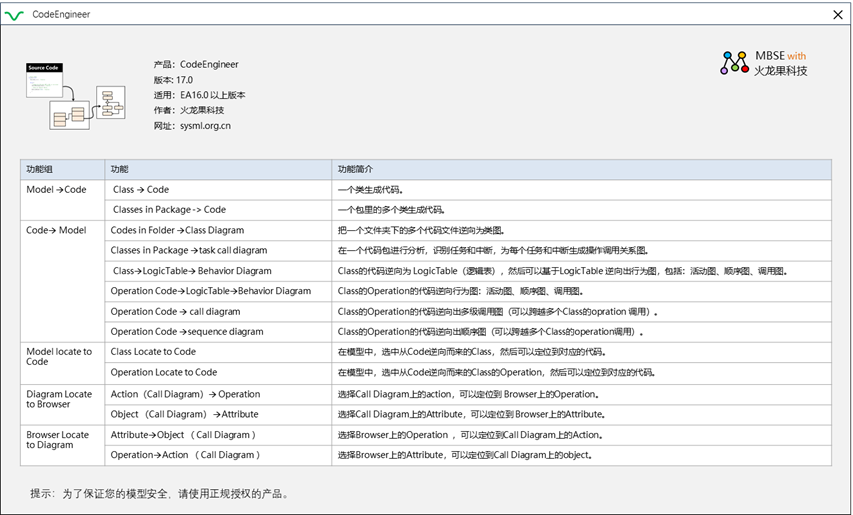Click the CodeEngineer window title text
This screenshot has height=515, width=853.
61,15
